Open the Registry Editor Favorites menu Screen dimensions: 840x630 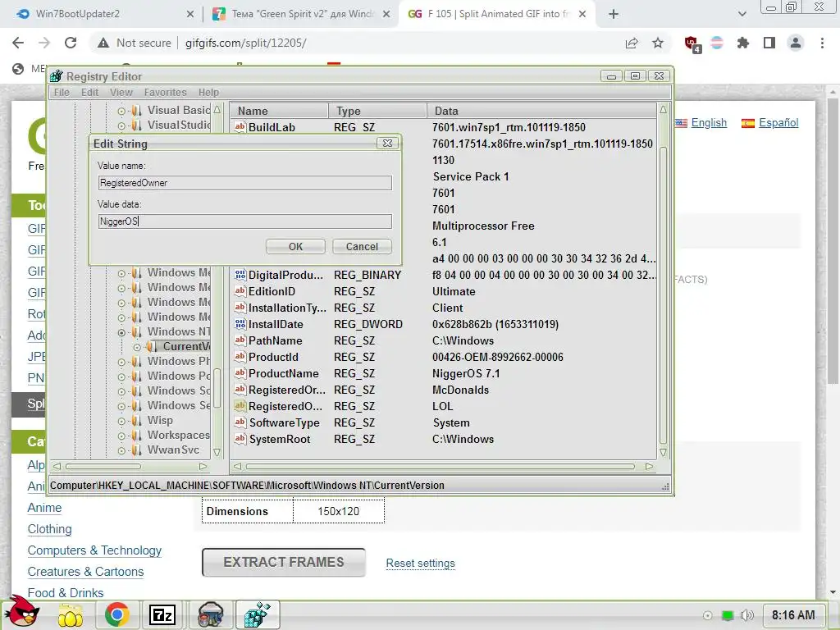[x=165, y=92]
